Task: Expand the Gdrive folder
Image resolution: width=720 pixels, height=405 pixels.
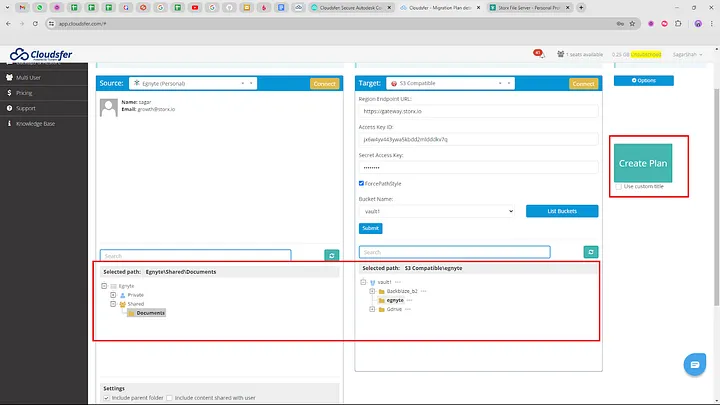Action: [372, 309]
